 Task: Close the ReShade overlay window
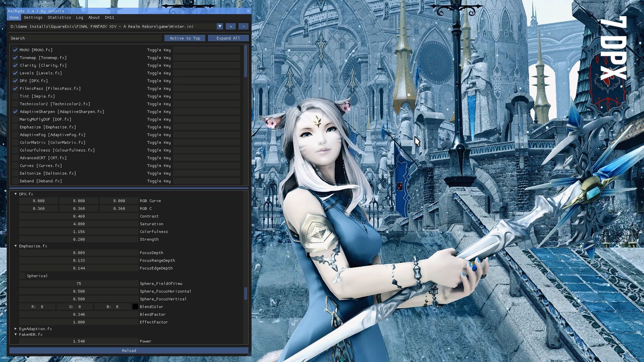point(248,11)
